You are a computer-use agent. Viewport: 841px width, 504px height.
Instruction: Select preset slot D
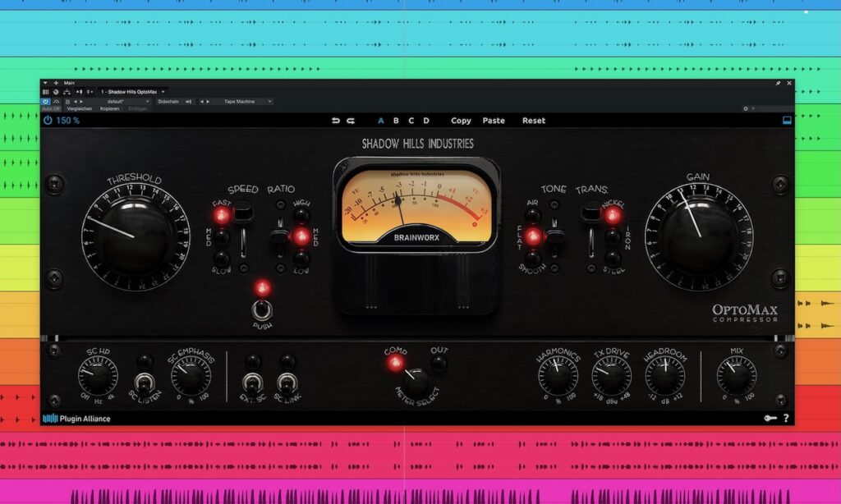click(426, 121)
